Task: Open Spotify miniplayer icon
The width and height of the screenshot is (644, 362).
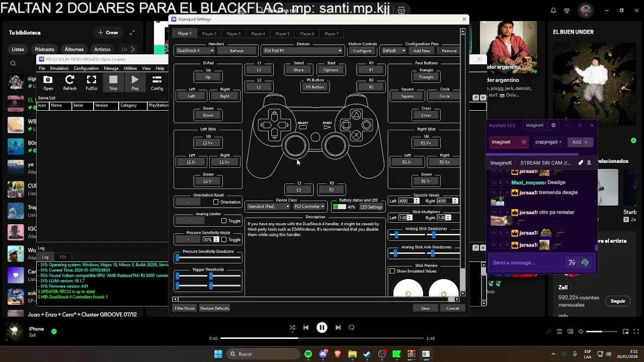Action: click(625, 332)
